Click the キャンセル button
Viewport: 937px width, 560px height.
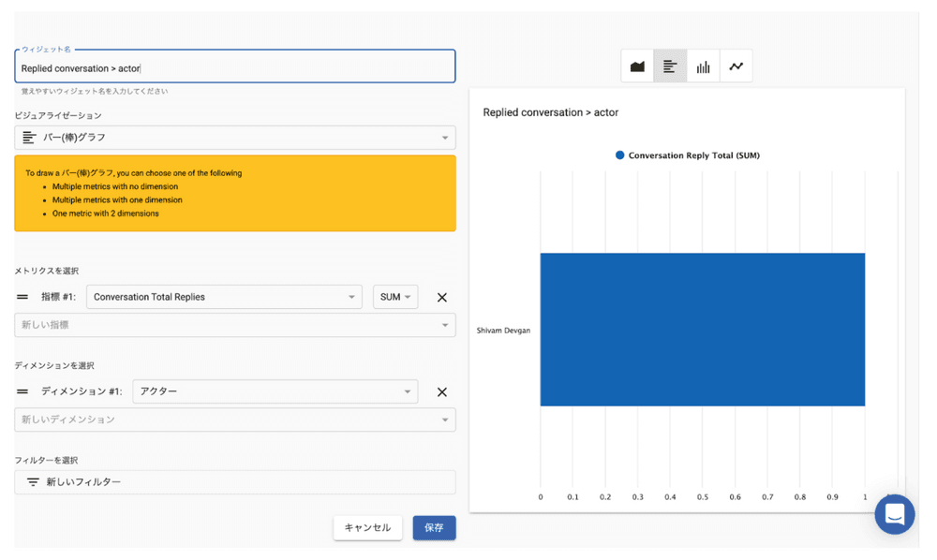(x=367, y=528)
